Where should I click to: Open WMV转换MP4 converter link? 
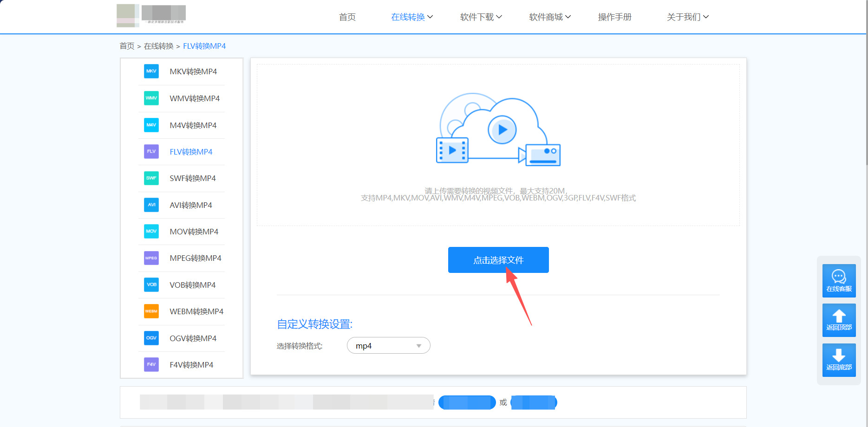195,98
